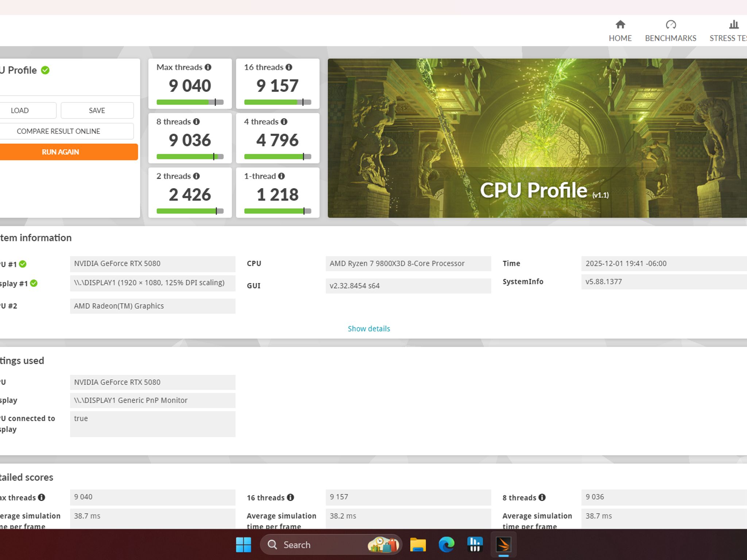Open the HOME tab
Screen dimensions: 747x560
pos(620,31)
